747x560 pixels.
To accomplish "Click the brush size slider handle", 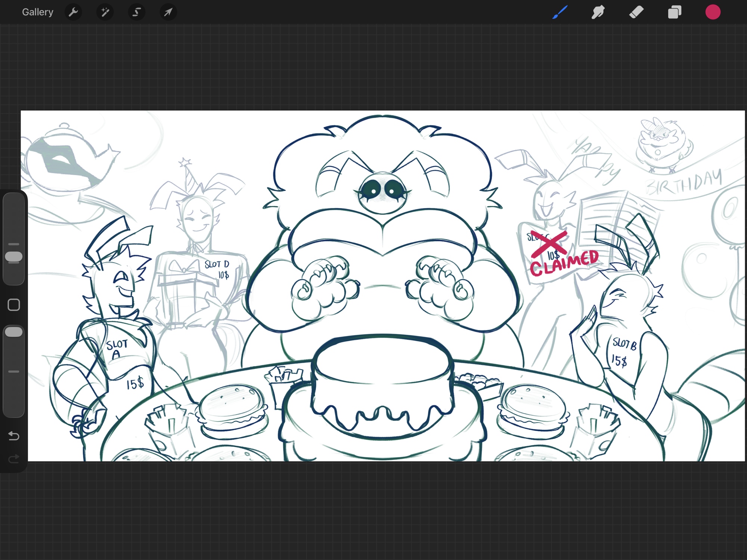I will point(14,257).
